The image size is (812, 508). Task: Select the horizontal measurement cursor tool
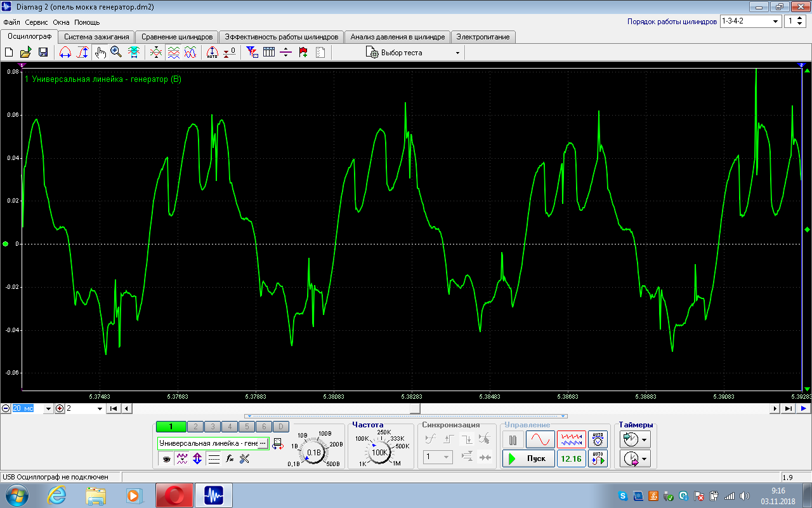pyautogui.click(x=65, y=53)
